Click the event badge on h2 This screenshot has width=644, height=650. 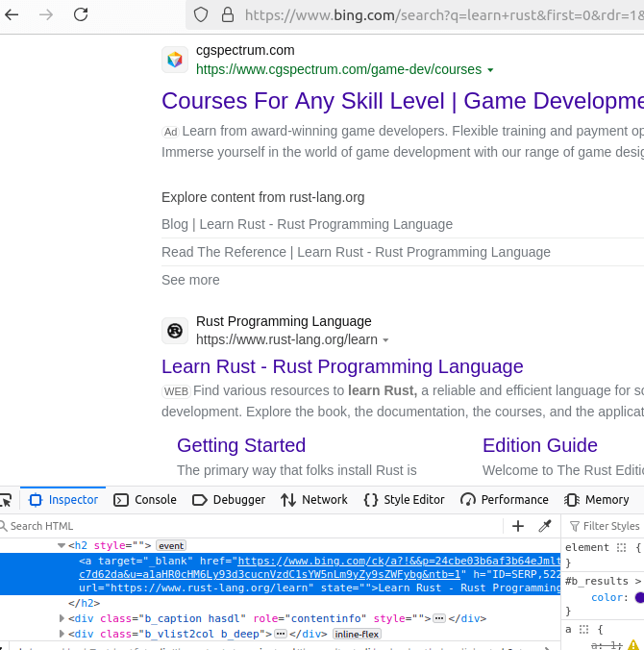171,546
